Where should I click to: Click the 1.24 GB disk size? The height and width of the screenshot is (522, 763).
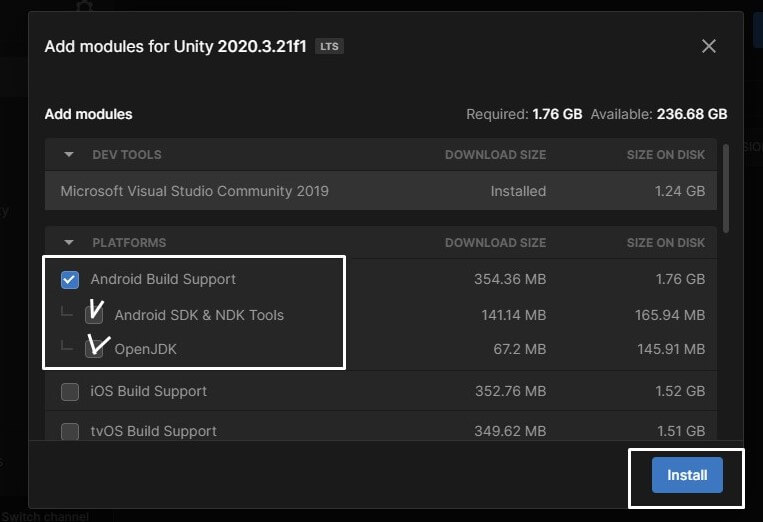click(680, 191)
